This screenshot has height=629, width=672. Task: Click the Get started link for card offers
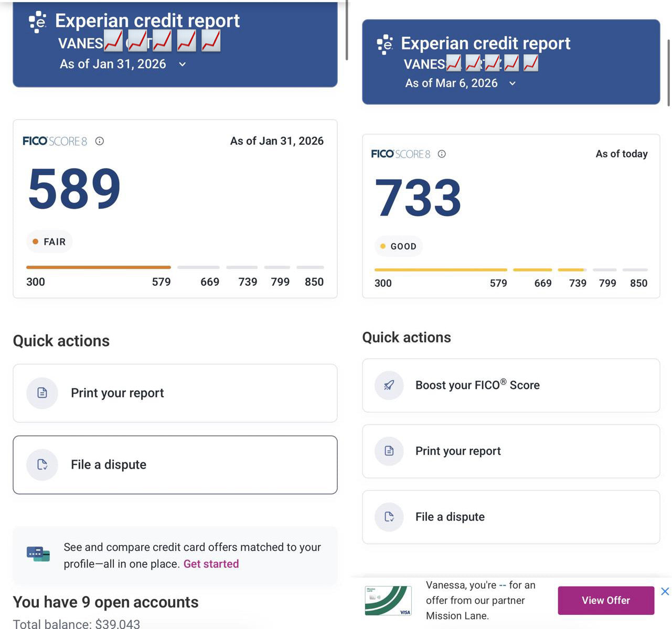[211, 564]
